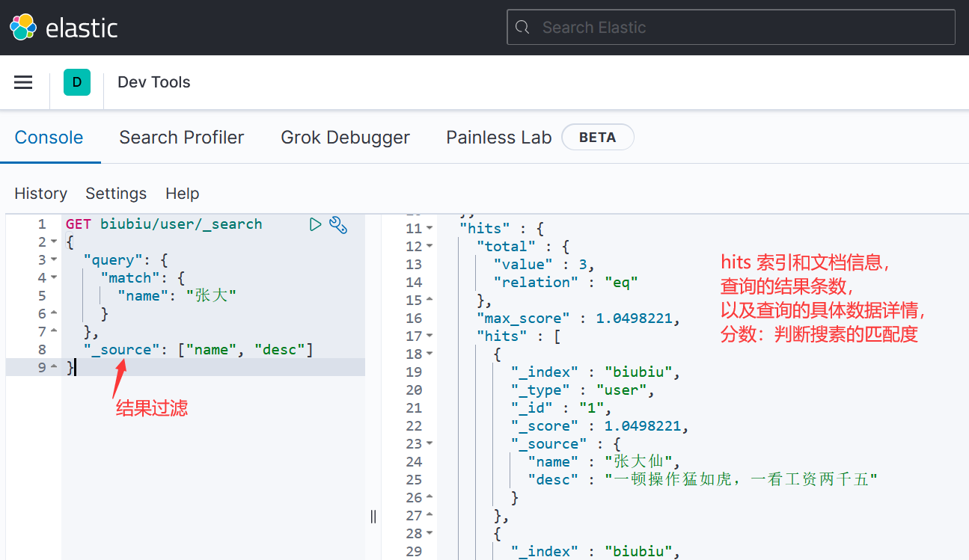Click "_index" : "biubiu" on output line 29
The width and height of the screenshot is (969, 560).
[x=596, y=552]
